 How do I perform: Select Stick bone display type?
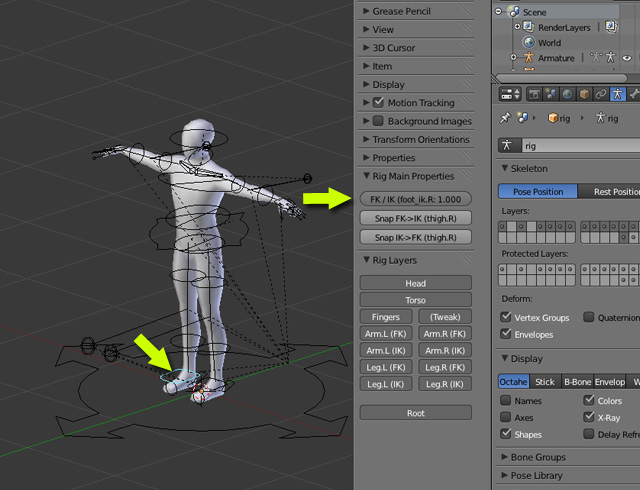pyautogui.click(x=545, y=381)
